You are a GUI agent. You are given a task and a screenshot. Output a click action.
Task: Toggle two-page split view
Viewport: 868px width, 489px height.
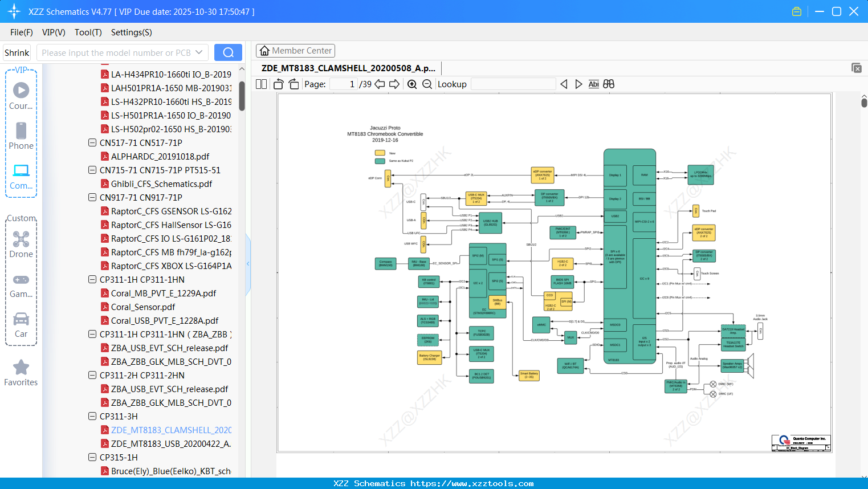click(262, 84)
